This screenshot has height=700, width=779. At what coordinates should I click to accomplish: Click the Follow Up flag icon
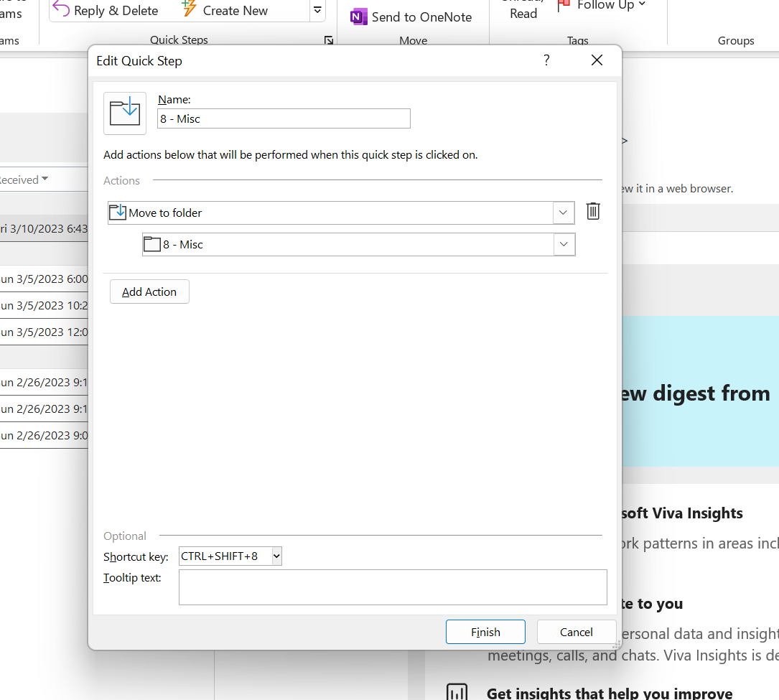(564, 6)
